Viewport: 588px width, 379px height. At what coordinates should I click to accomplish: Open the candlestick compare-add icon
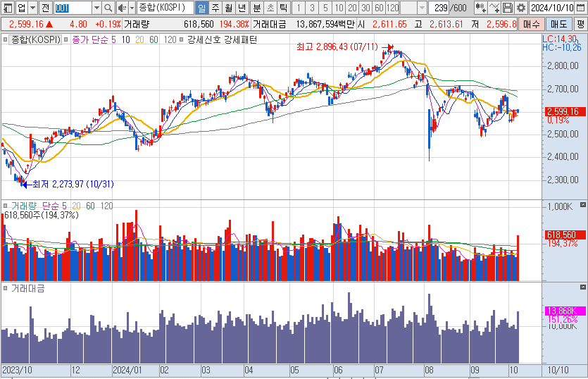(x=480, y=8)
